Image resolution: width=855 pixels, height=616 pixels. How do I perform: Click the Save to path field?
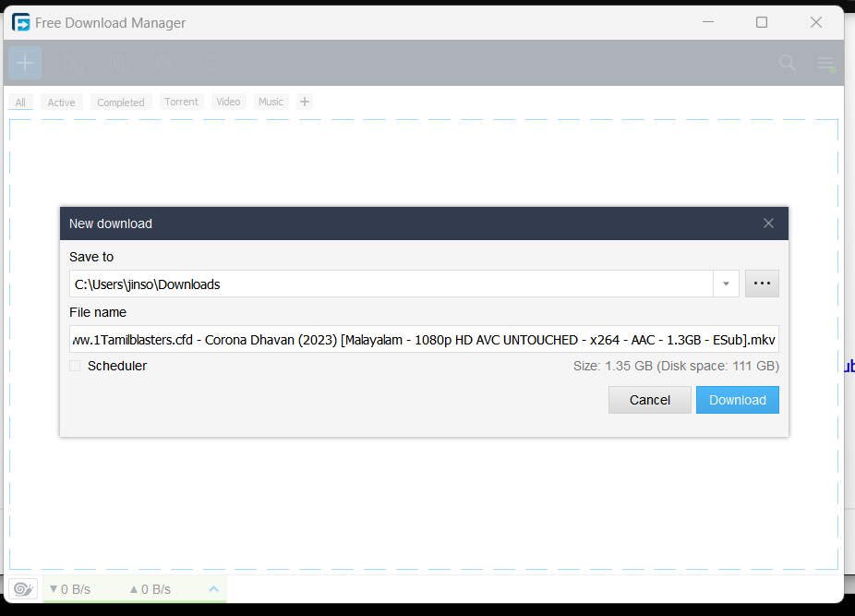391,284
